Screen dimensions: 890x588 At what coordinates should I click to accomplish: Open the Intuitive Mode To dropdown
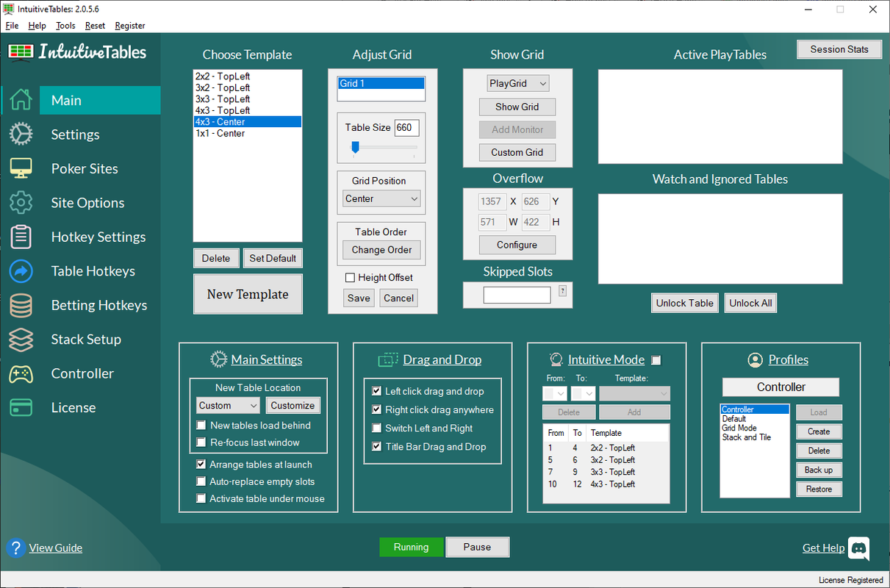click(583, 393)
